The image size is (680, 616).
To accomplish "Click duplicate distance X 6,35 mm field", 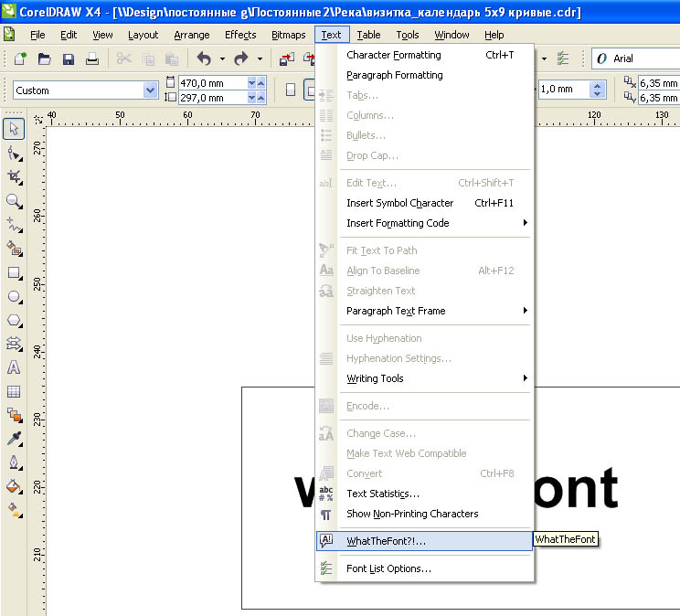I will tap(659, 83).
